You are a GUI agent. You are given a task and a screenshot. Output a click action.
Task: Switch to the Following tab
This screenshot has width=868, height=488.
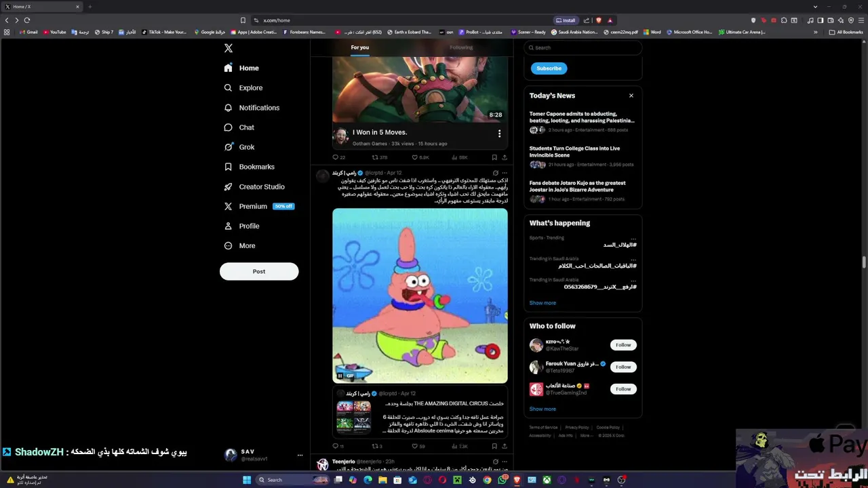pos(461,47)
